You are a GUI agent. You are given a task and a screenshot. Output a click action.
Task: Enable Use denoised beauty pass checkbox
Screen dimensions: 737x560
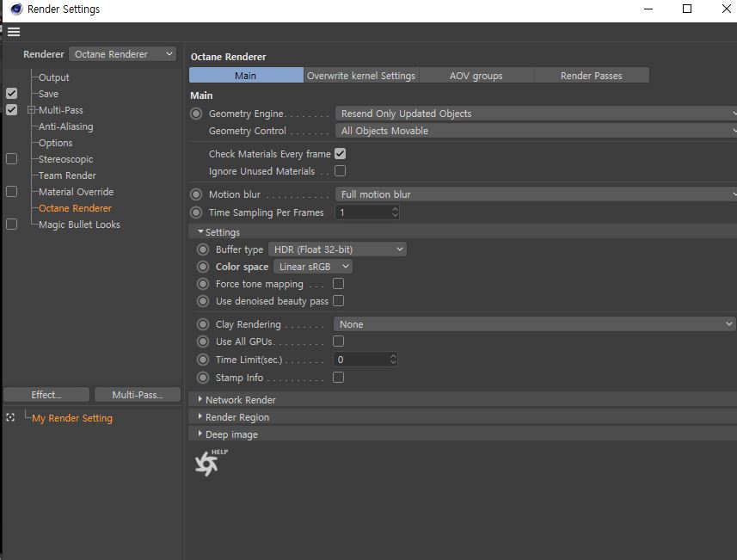(x=338, y=301)
